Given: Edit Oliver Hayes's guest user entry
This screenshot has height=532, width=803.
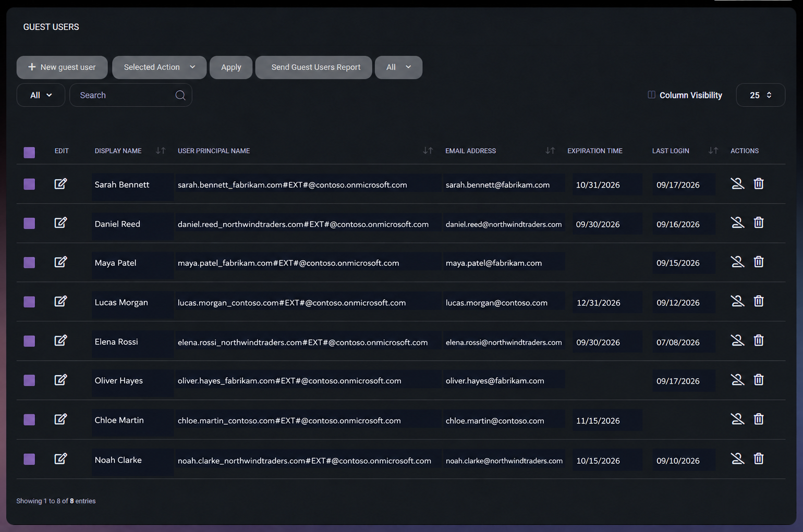Looking at the screenshot, I should pyautogui.click(x=60, y=379).
